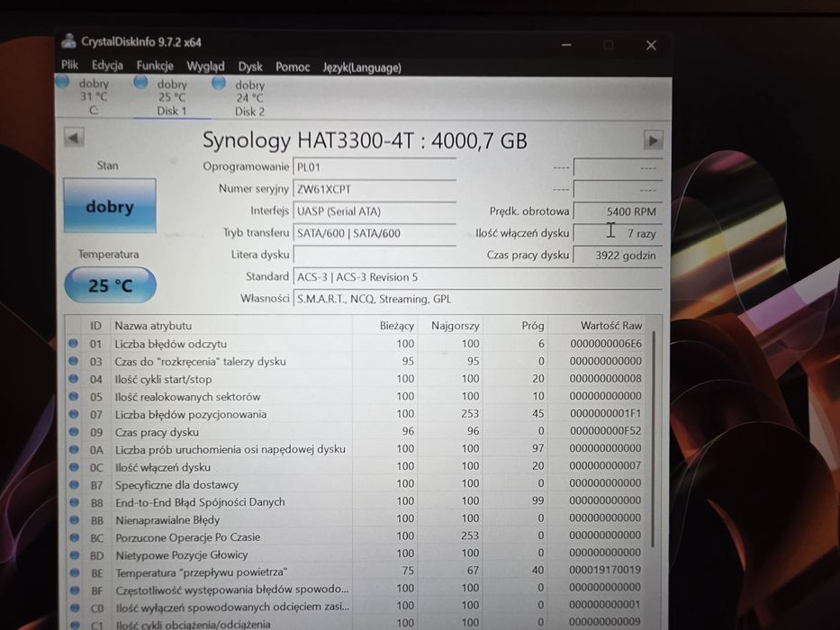Click status dot for attribute 03
The image size is (840, 630).
(x=74, y=361)
